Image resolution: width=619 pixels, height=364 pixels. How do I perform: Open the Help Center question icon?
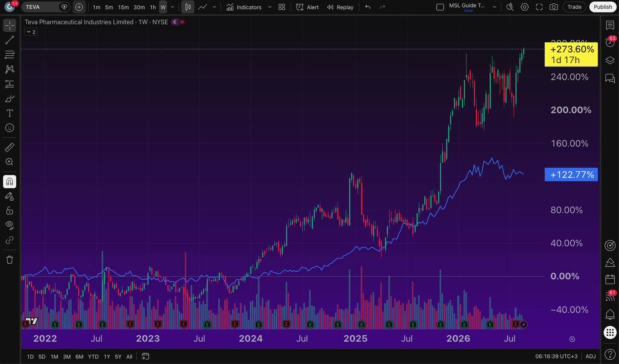point(610,355)
